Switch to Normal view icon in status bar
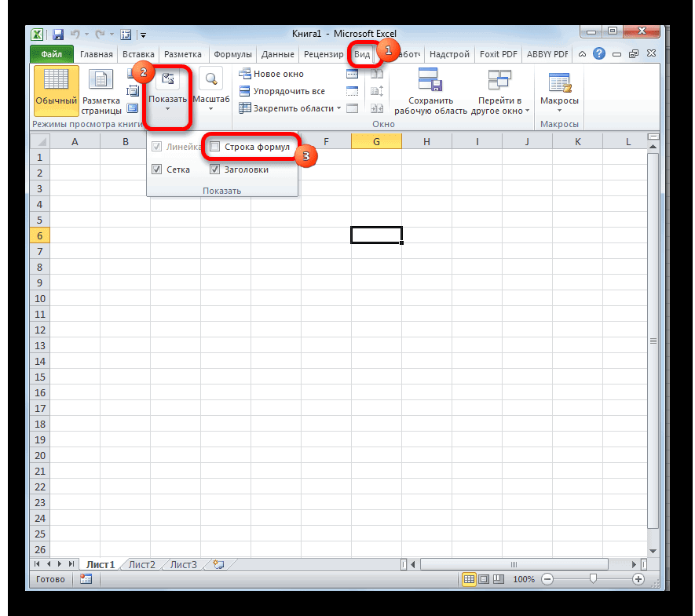Viewport: 695px width, 616px height. (x=469, y=579)
